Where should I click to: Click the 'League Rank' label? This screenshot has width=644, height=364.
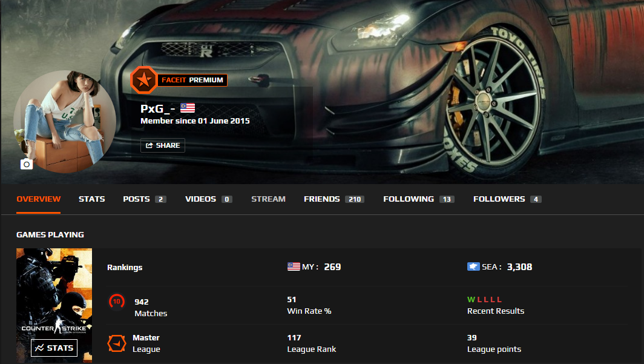click(x=311, y=349)
